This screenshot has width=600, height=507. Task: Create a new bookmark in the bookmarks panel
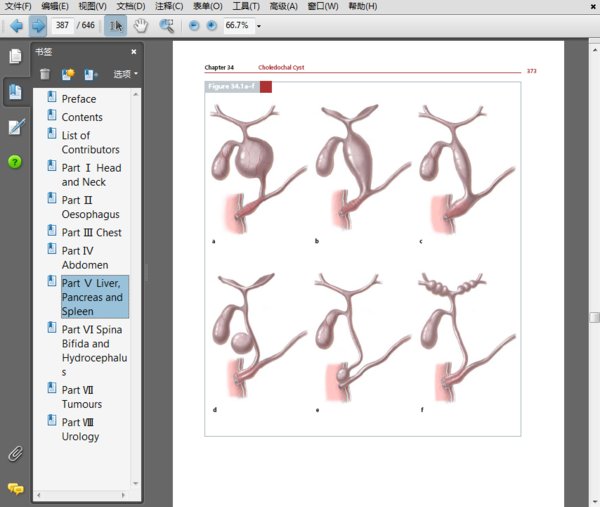[68, 74]
